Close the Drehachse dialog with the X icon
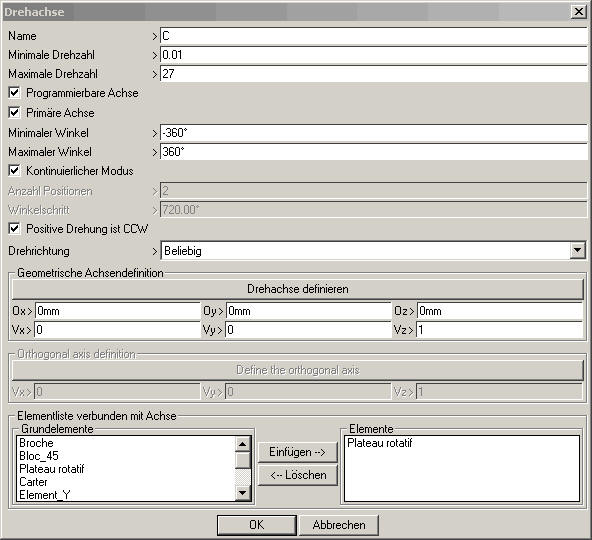The width and height of the screenshot is (592, 540). [x=579, y=12]
